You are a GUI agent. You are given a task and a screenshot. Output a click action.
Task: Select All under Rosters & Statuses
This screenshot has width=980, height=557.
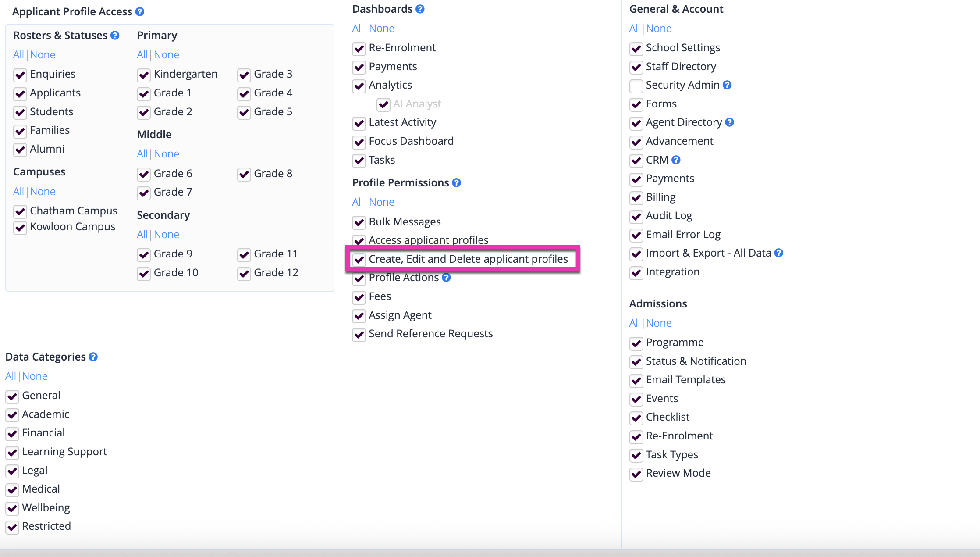pos(18,55)
